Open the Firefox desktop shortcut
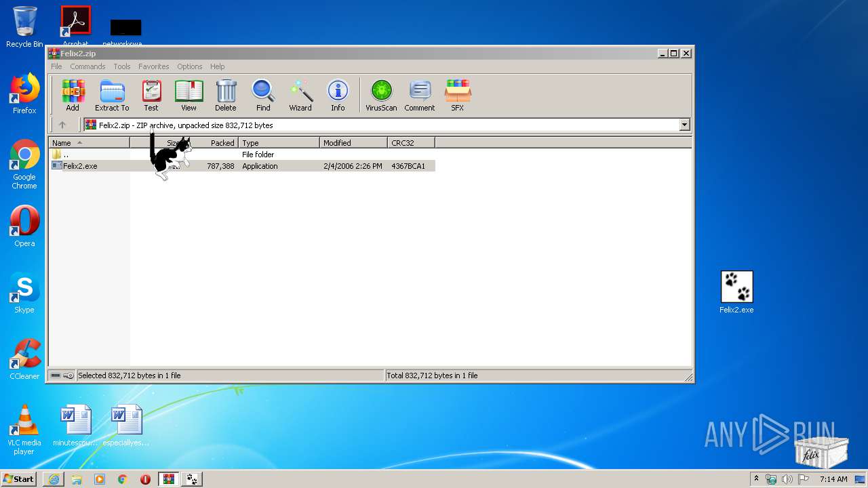 pos(24,94)
